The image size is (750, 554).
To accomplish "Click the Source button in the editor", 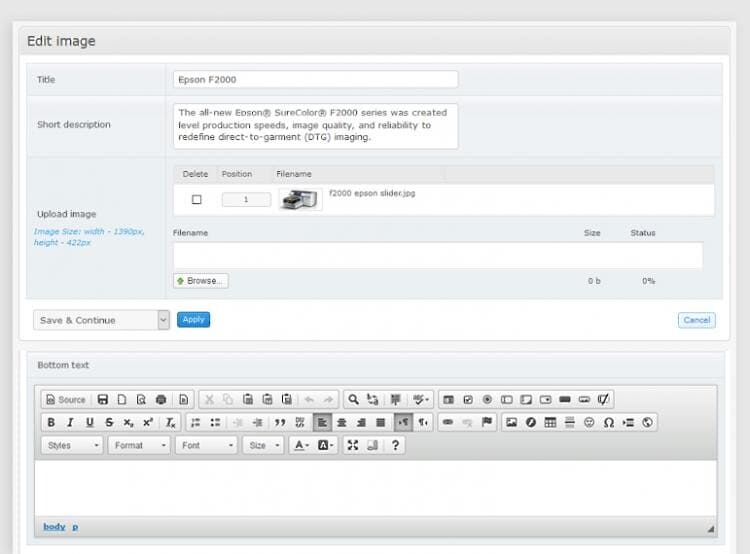I will tap(66, 399).
